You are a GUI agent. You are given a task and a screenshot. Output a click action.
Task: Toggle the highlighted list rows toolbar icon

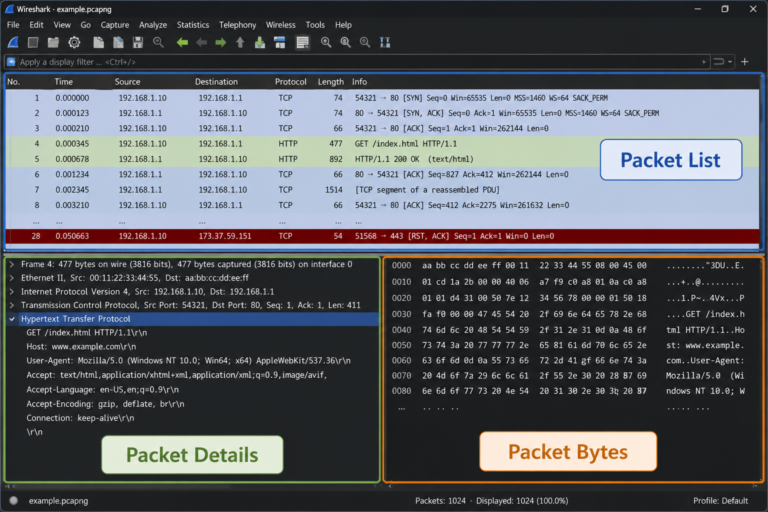pos(302,43)
